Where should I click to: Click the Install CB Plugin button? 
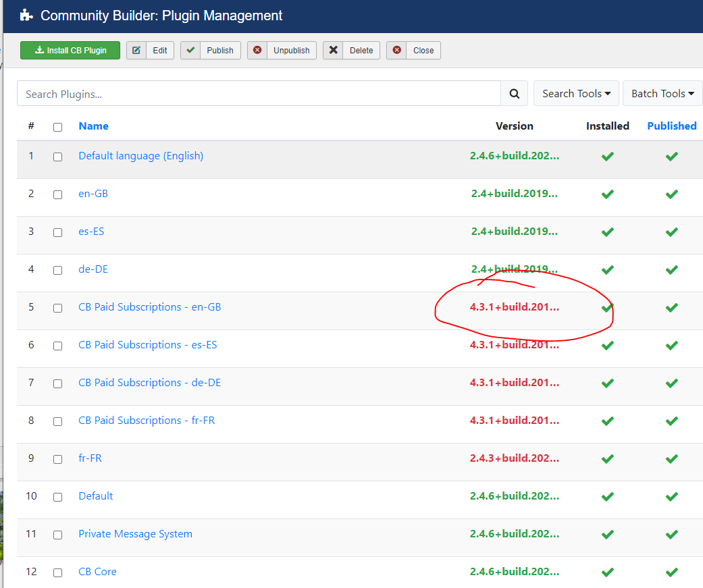(70, 50)
